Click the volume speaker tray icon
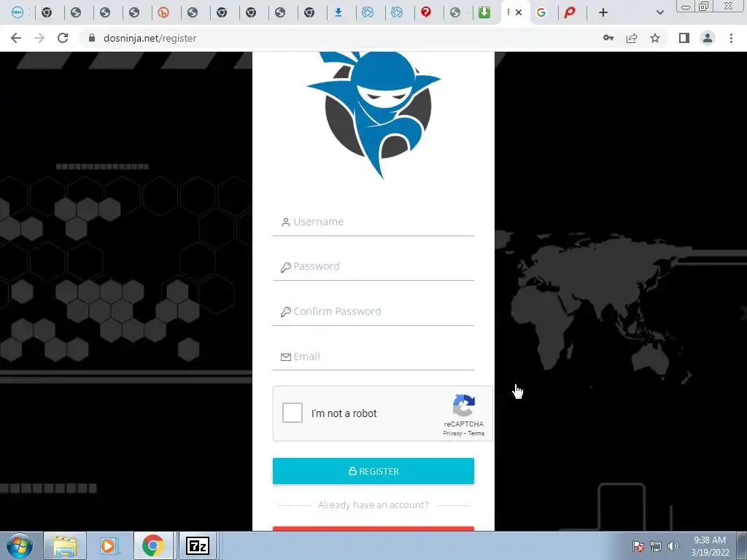747x560 pixels. pyautogui.click(x=673, y=546)
